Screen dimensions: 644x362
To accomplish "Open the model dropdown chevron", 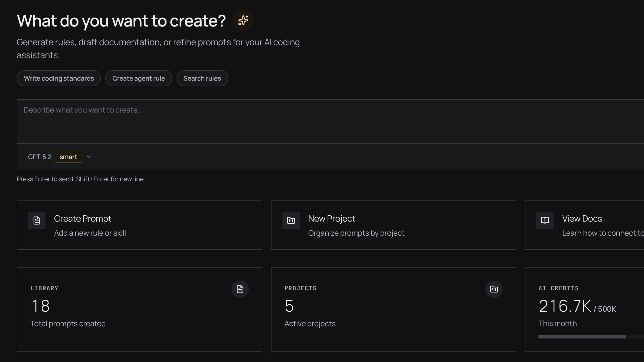I will point(88,156).
